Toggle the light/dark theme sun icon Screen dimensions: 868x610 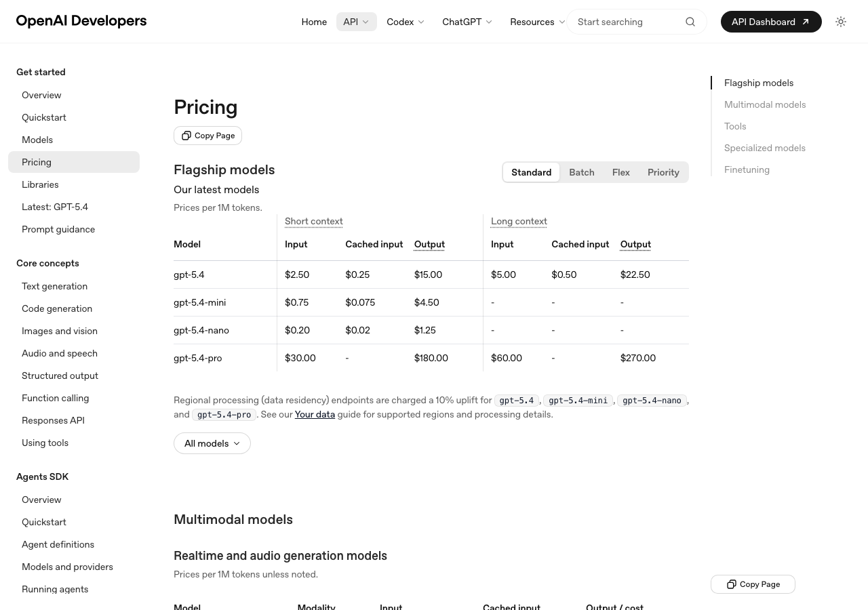click(841, 22)
